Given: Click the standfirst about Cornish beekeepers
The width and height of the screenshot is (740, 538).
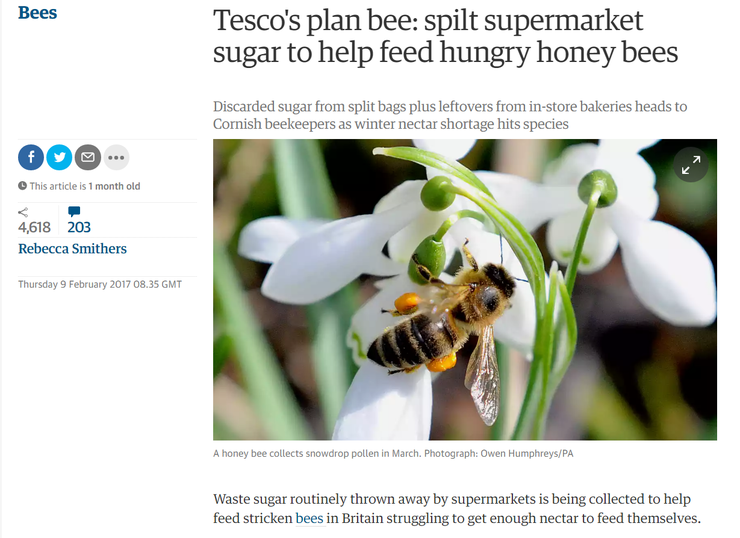Looking at the screenshot, I should 450,115.
